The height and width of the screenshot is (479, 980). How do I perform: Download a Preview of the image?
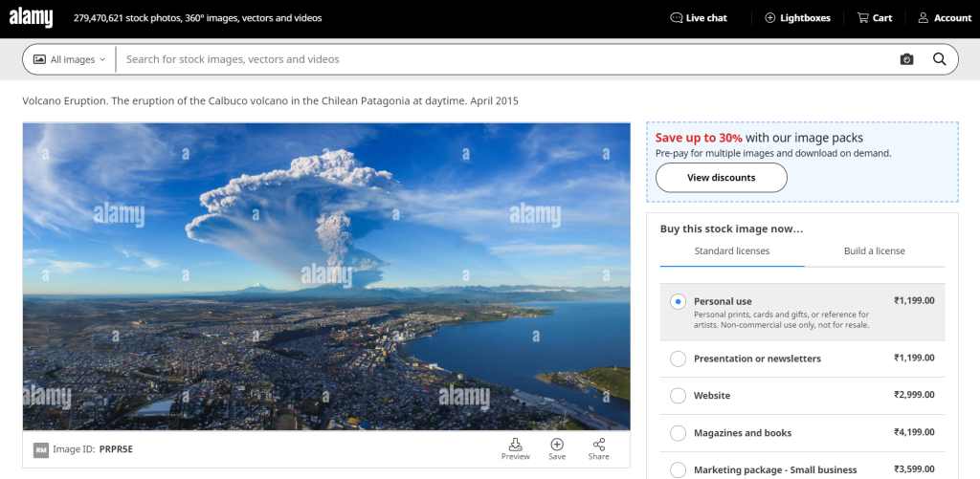pyautogui.click(x=515, y=448)
